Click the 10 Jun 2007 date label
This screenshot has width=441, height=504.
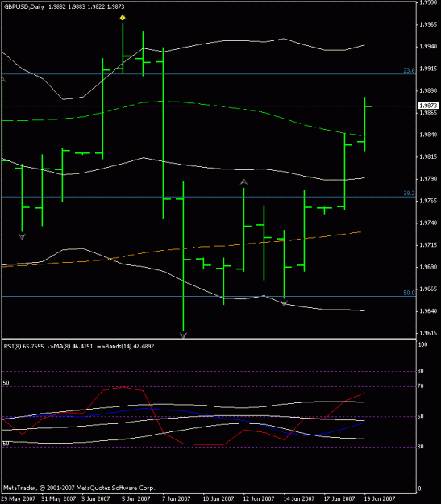(218, 498)
